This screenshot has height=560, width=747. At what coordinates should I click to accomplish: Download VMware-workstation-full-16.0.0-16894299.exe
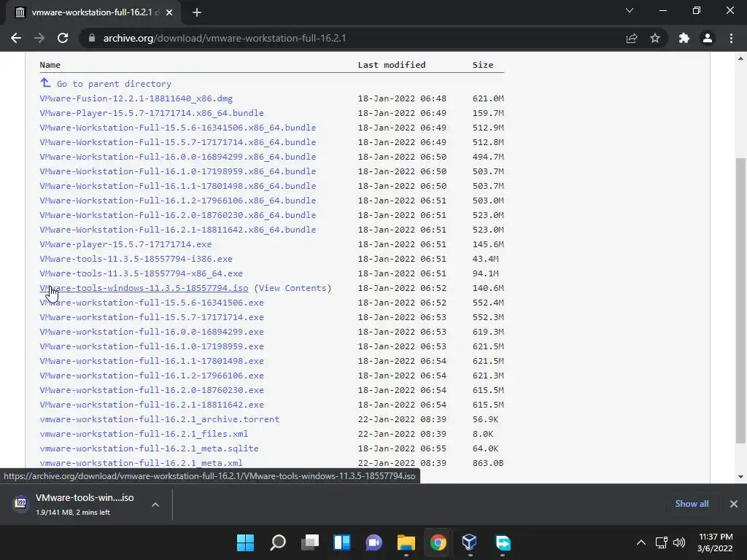pos(152,332)
